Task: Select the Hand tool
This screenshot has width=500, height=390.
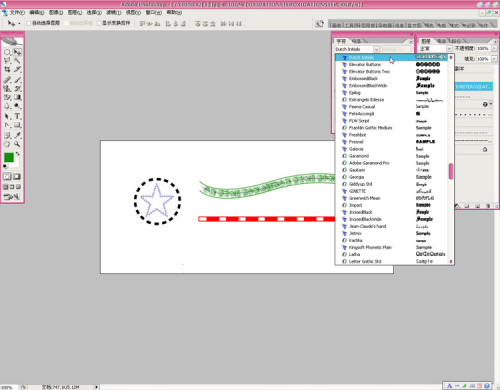Action: click(x=7, y=144)
